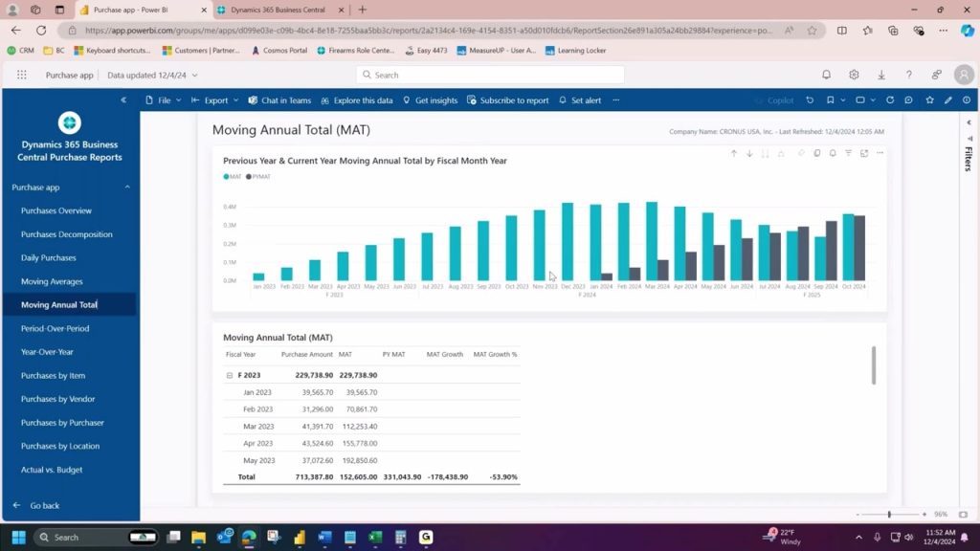
Task: Click Subscribe to report button
Action: point(507,99)
